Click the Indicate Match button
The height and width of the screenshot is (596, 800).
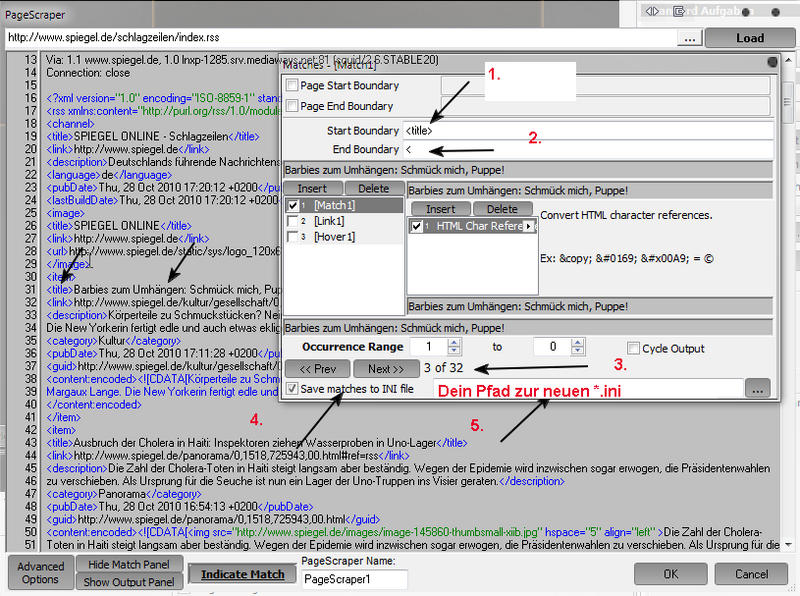(242, 574)
